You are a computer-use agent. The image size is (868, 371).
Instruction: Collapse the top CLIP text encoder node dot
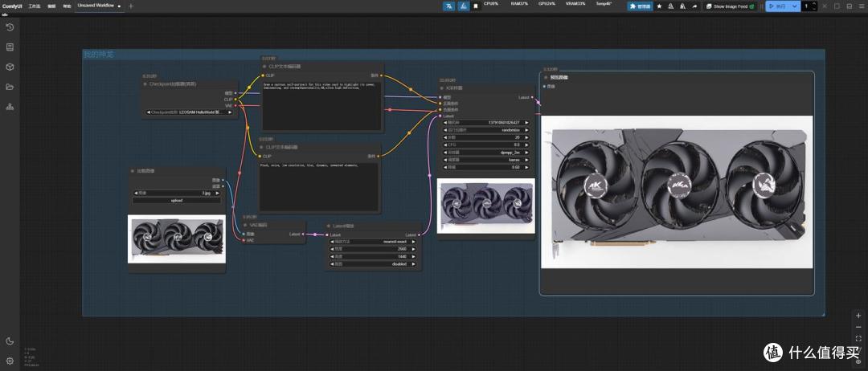[264, 67]
